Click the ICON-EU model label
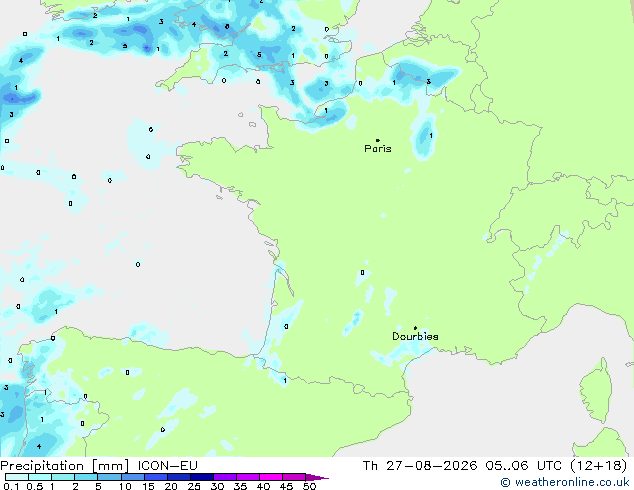This screenshot has width=634, height=490. coord(167,466)
